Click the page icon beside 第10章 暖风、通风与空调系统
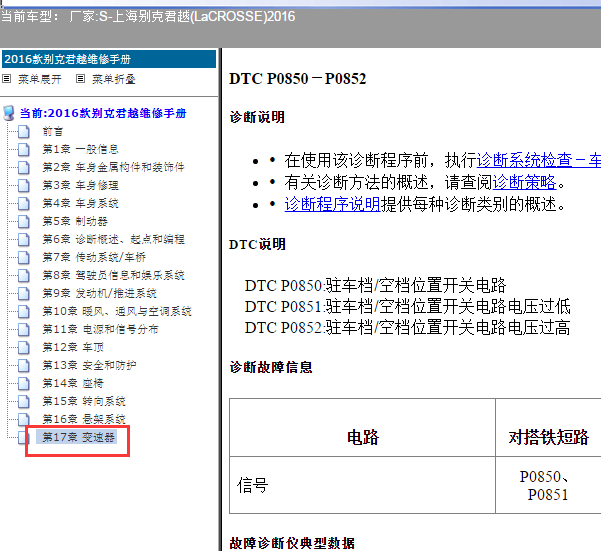The image size is (601, 551). tap(24, 312)
